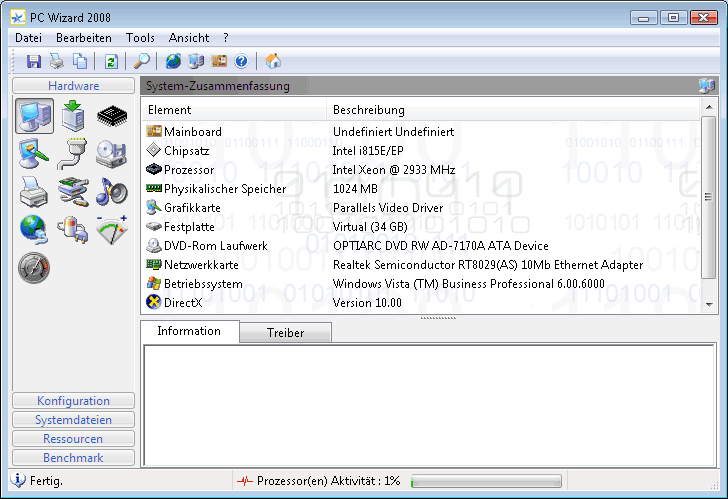Viewport: 728px width, 499px height.
Task: Select the Printers icon
Action: pos(34,191)
